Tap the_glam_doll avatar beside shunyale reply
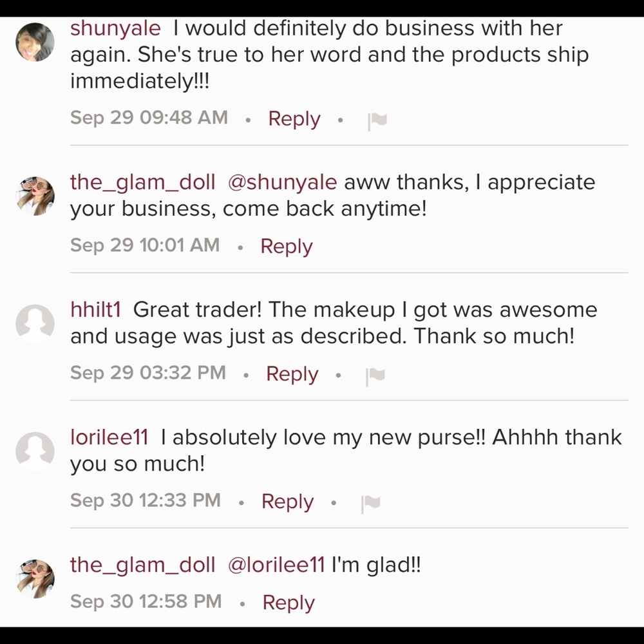The height and width of the screenshot is (644, 644). (35, 196)
